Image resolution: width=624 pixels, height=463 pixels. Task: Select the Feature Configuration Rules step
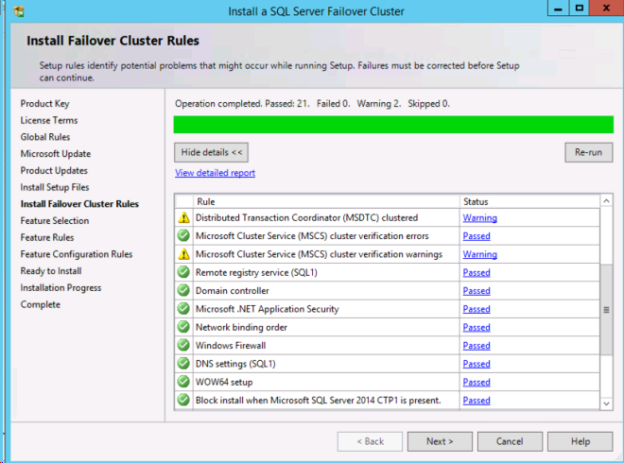(x=76, y=254)
